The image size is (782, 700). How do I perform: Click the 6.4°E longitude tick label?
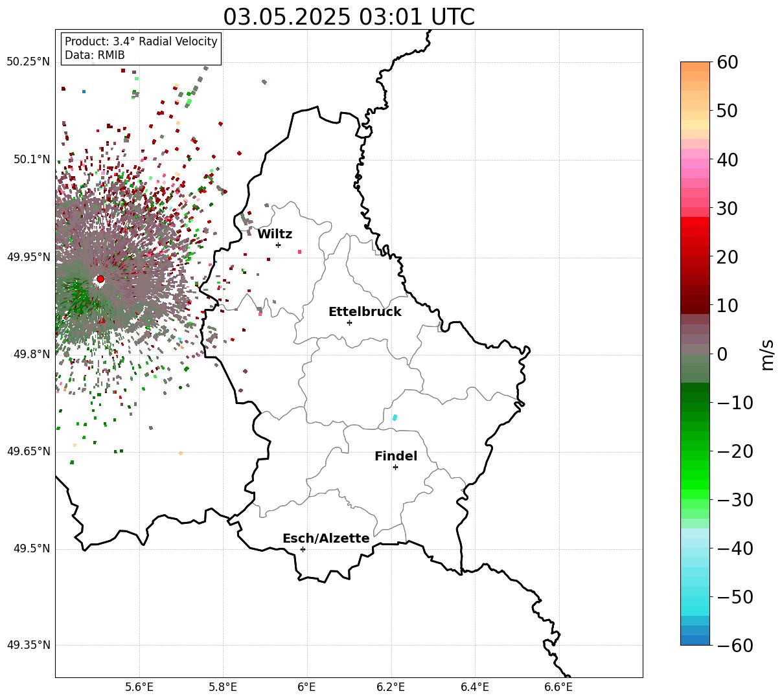[474, 687]
